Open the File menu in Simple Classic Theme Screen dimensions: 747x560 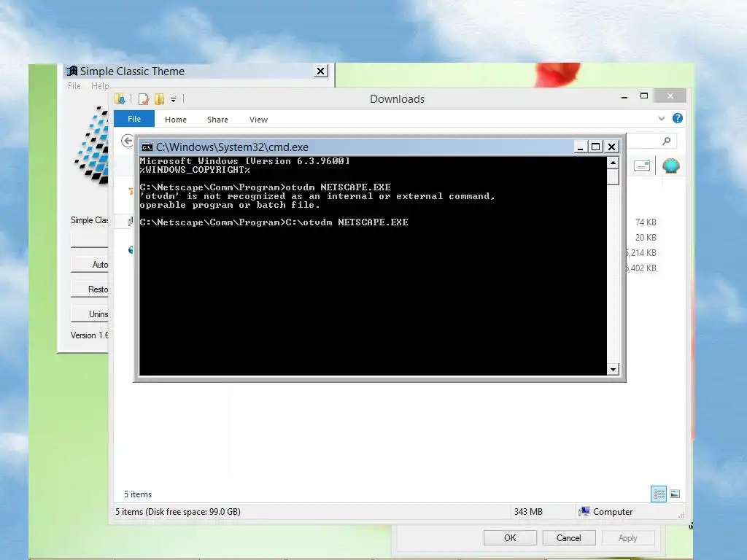coord(74,86)
